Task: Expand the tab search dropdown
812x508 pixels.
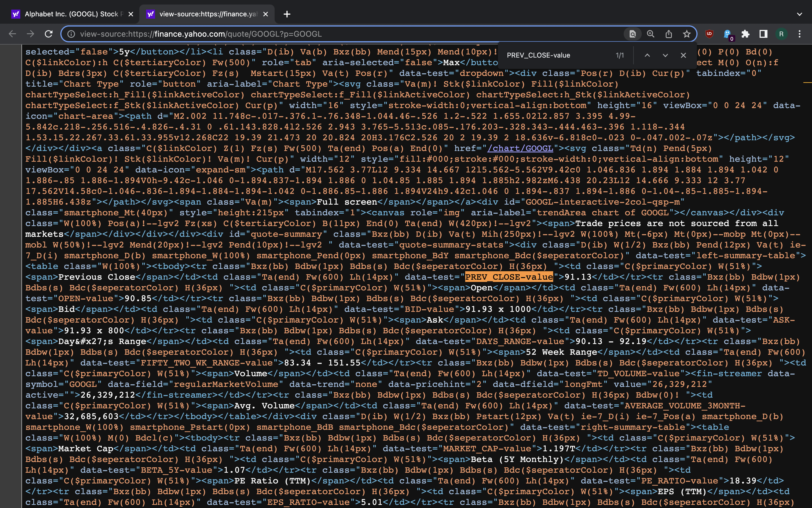Action: (x=800, y=14)
